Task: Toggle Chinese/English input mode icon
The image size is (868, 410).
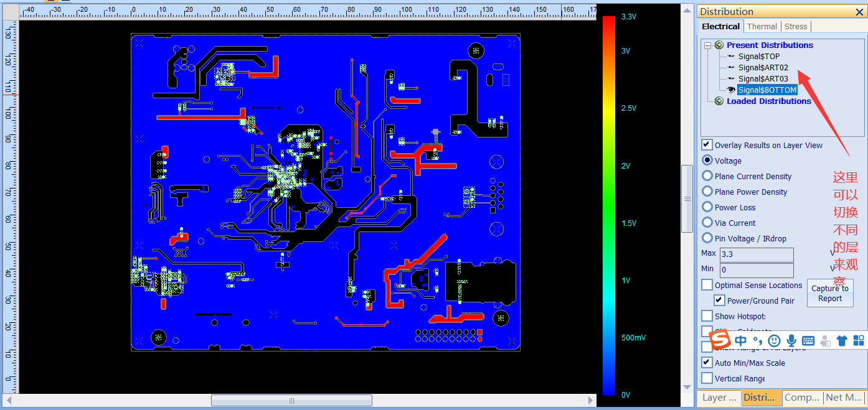Action: pyautogui.click(x=740, y=340)
